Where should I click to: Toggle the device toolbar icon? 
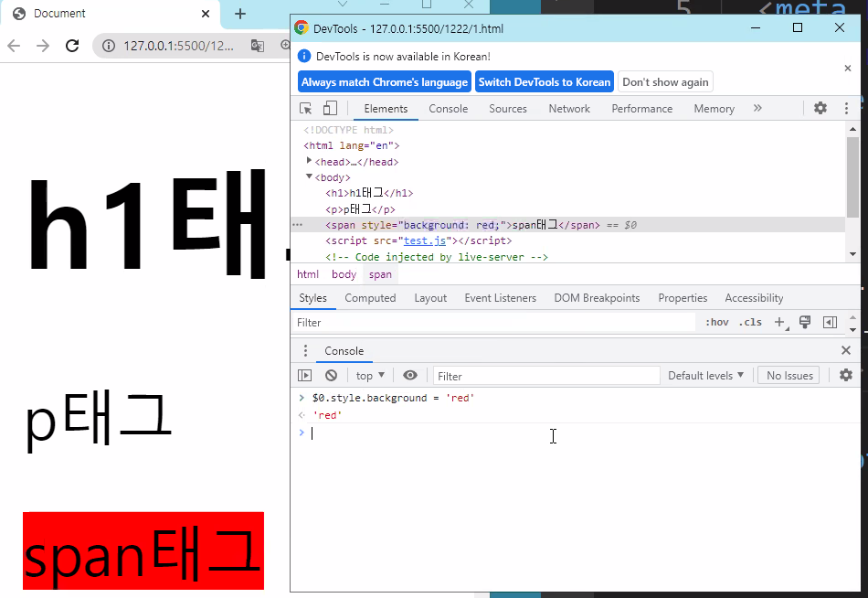[330, 109]
